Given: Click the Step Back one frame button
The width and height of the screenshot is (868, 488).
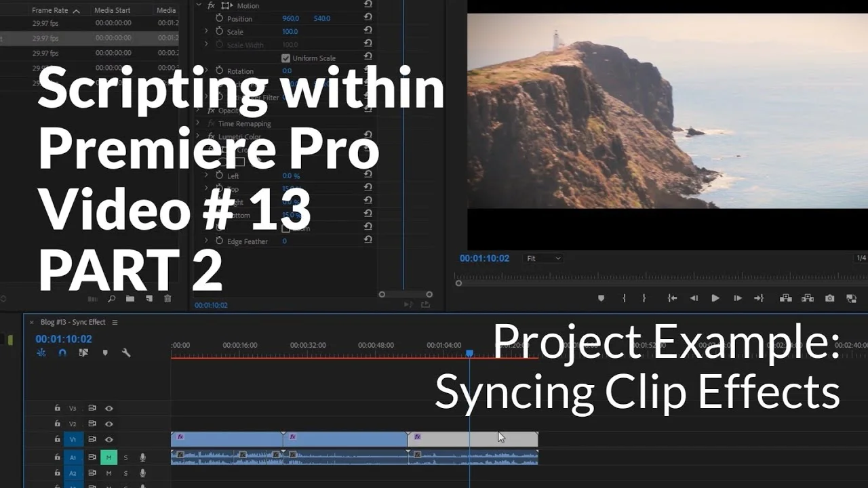Looking at the screenshot, I should [694, 298].
